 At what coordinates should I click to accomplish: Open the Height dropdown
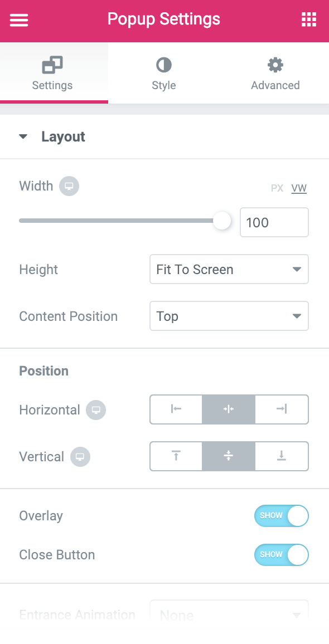[x=229, y=269]
